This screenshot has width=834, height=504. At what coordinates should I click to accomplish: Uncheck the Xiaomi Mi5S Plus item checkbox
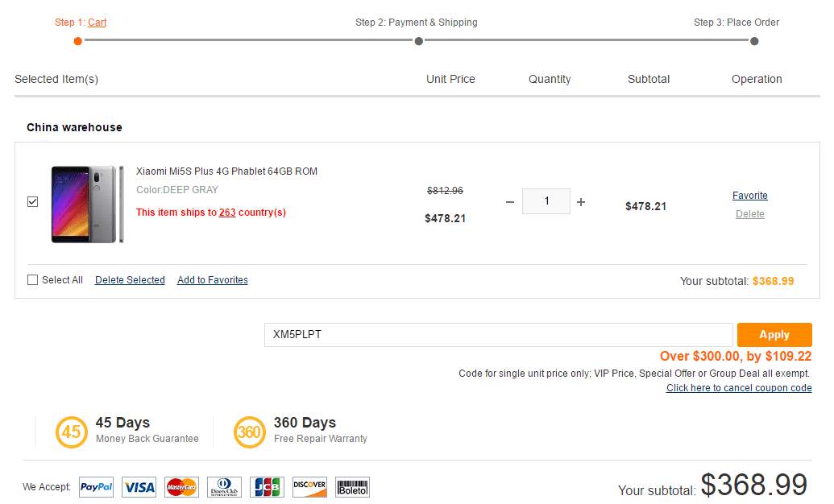(33, 202)
